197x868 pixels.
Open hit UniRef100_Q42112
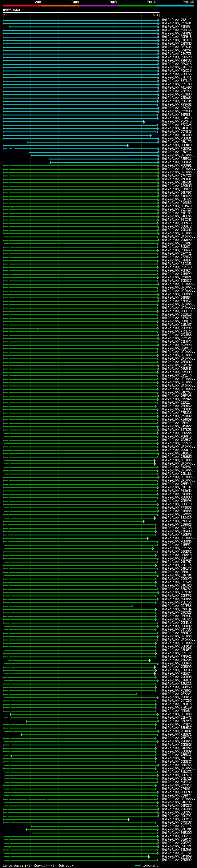(176, 20)
